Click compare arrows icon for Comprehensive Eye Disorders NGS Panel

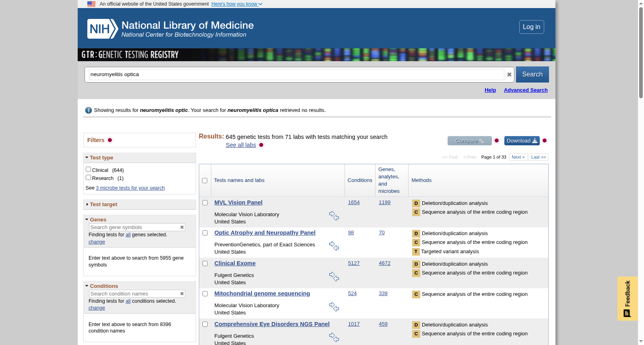(x=334, y=337)
